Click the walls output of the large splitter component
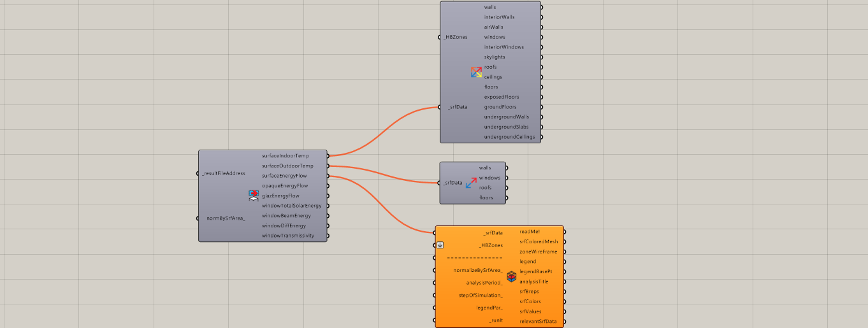868x328 pixels. coord(490,7)
